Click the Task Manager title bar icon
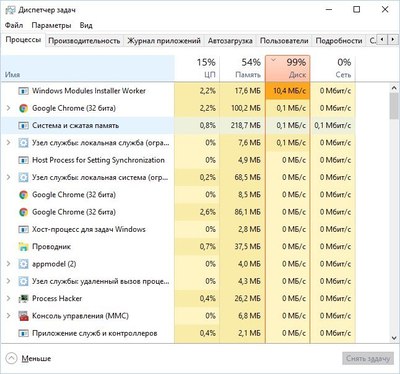Screen dimensions: 400x374 coord(10,10)
